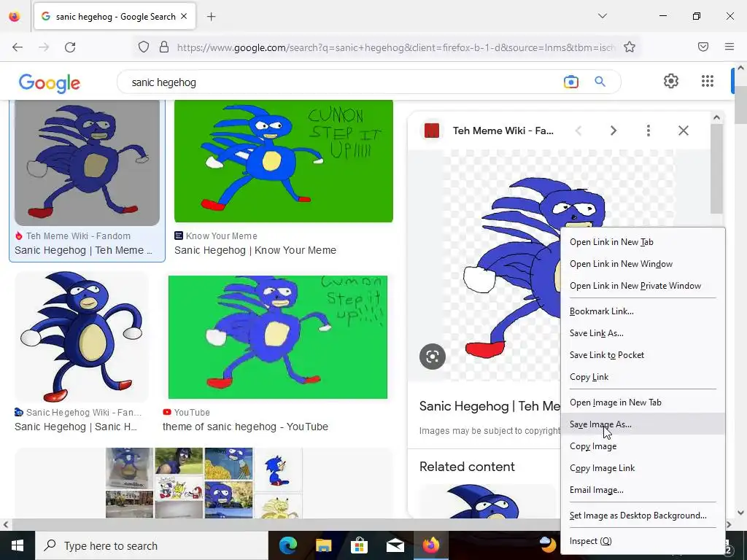The width and height of the screenshot is (747, 560).
Task: Choose Open Link in New Private Window
Action: [643, 286]
